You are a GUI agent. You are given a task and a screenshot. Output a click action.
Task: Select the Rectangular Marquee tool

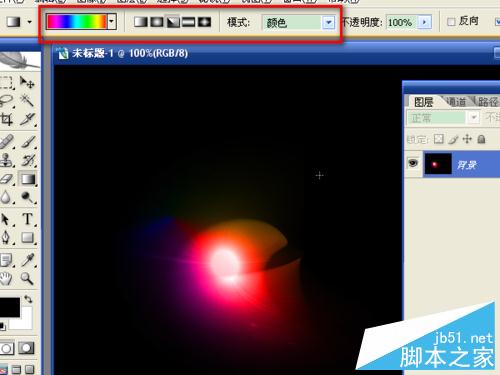coord(6,82)
